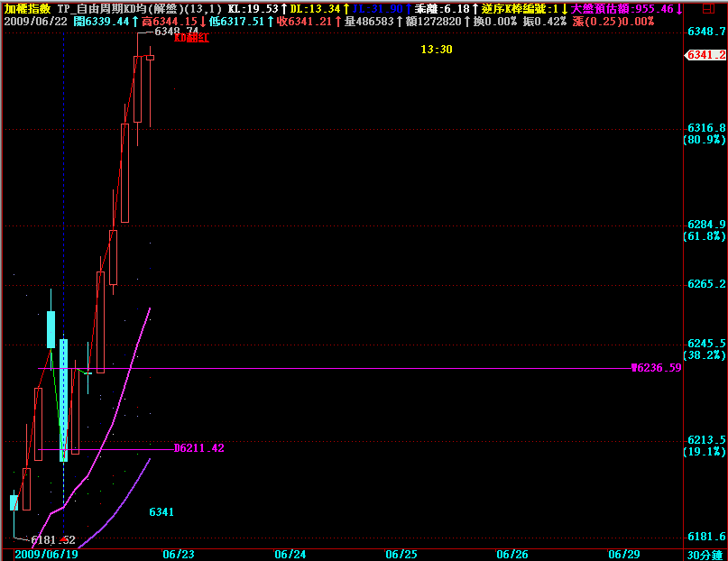This screenshot has height=561, width=728.
Task: Click the D6211.42 daily level label
Action: 199,448
